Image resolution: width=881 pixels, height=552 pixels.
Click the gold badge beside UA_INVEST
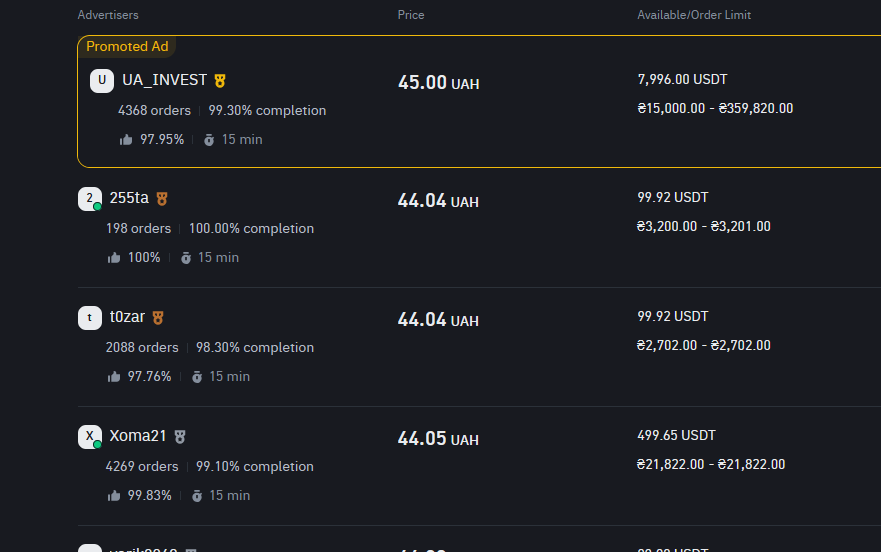tap(220, 80)
